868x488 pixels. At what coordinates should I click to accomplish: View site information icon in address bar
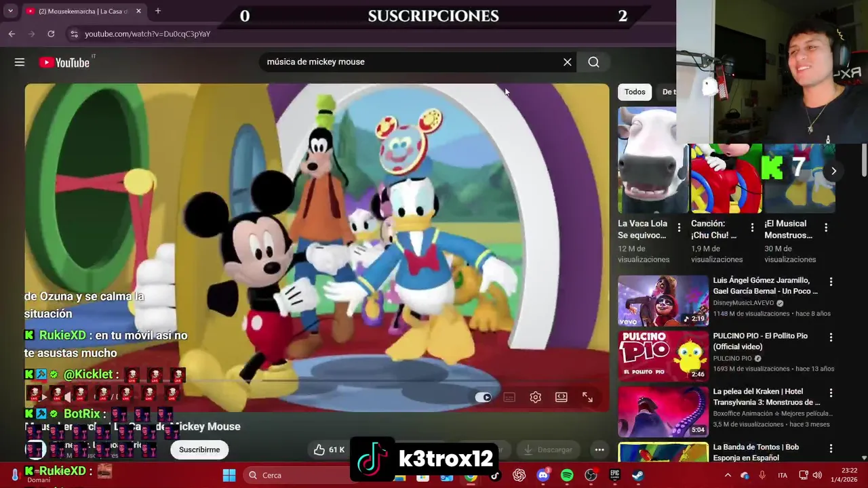74,34
